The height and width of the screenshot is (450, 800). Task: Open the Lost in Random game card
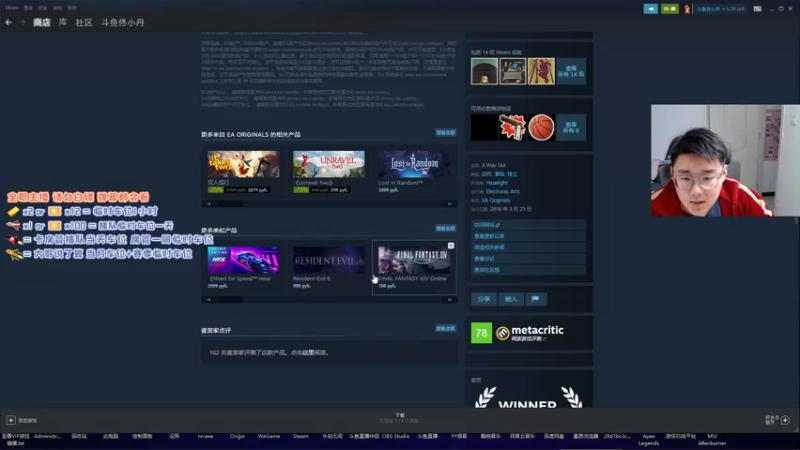(x=414, y=171)
